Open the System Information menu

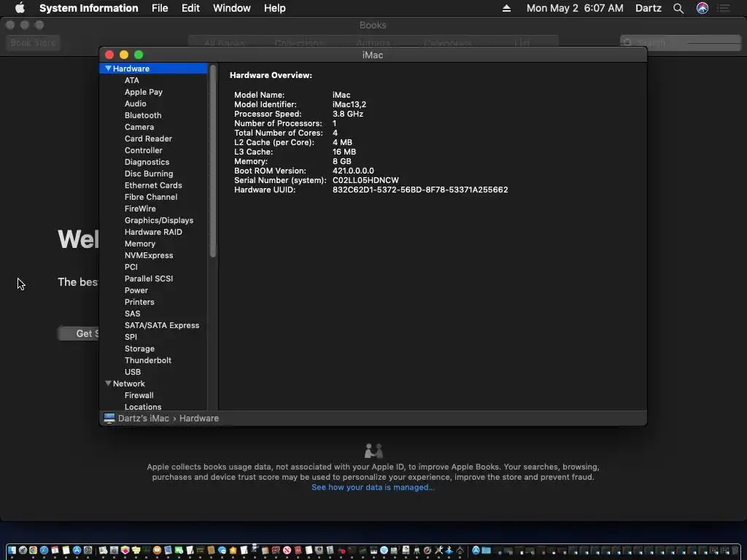pyautogui.click(x=88, y=8)
